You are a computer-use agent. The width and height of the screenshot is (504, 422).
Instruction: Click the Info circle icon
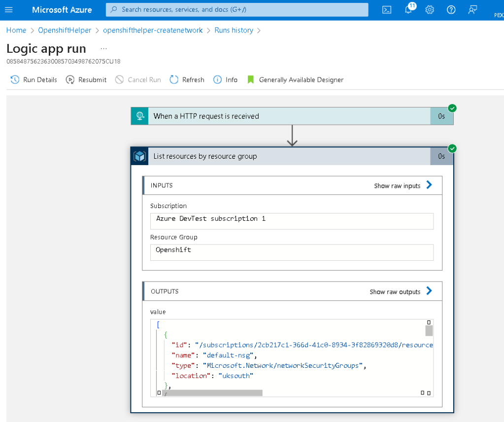click(x=217, y=79)
